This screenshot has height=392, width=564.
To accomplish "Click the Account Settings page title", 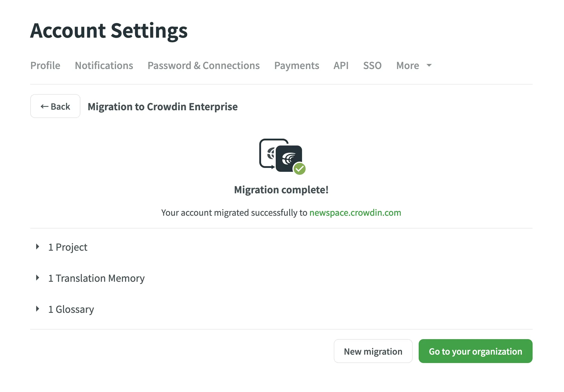I will [109, 30].
